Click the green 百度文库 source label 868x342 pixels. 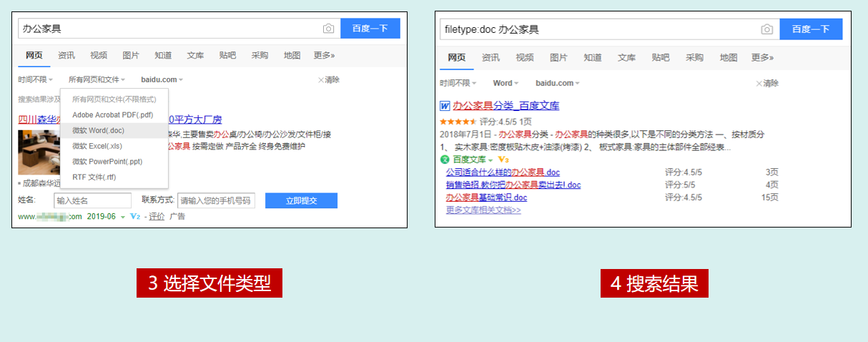tap(468, 160)
